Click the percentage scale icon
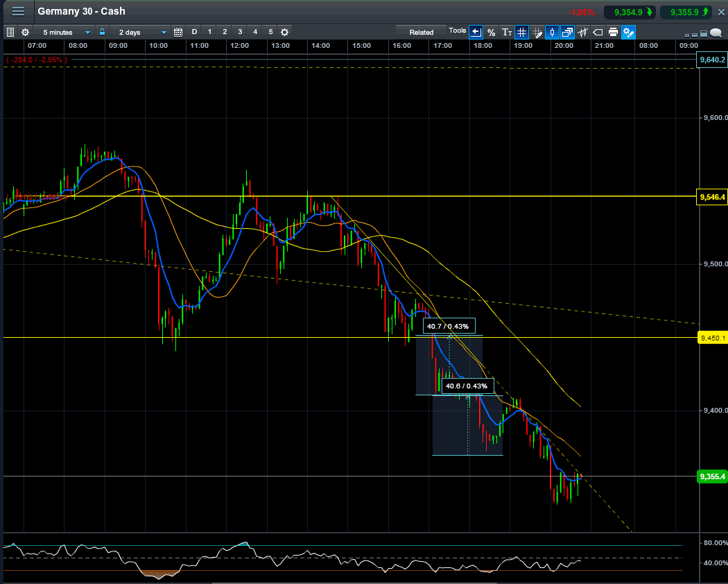 [x=491, y=32]
